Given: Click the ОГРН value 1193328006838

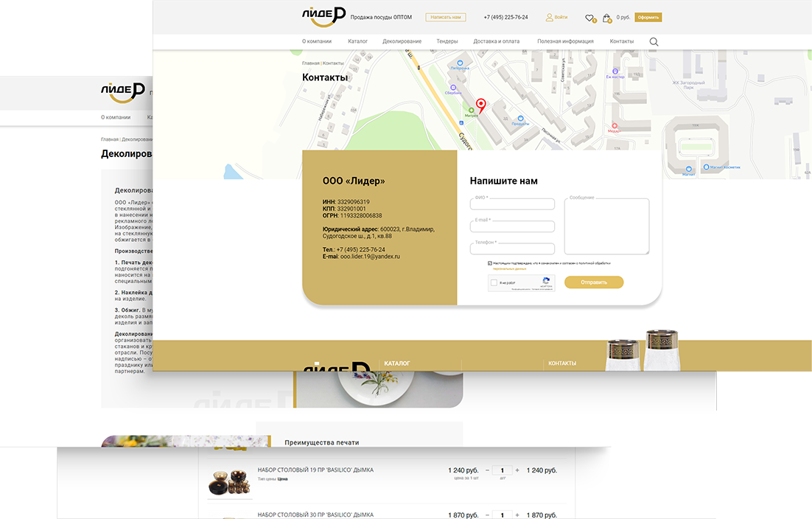Looking at the screenshot, I should pyautogui.click(x=361, y=215).
